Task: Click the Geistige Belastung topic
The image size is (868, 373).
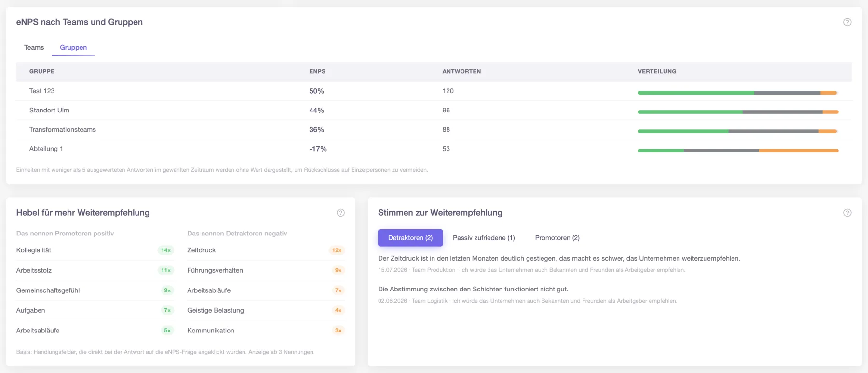Action: [x=216, y=310]
